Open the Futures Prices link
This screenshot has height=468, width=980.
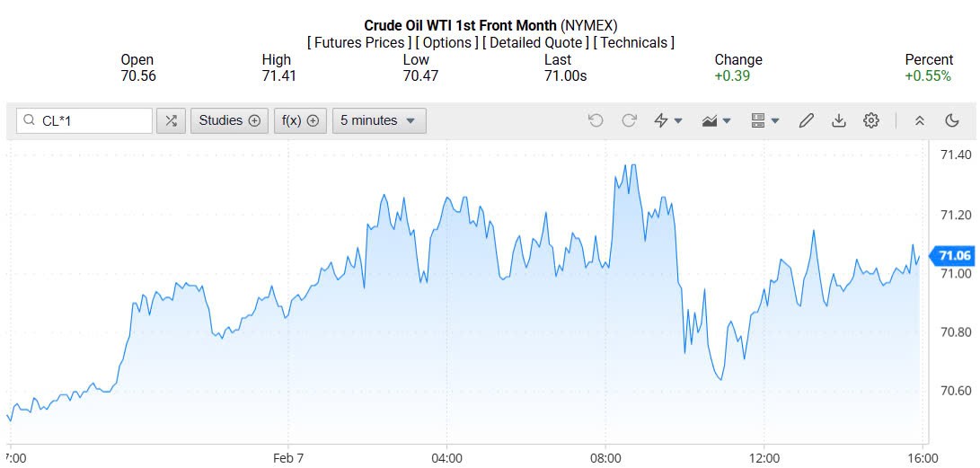point(358,42)
